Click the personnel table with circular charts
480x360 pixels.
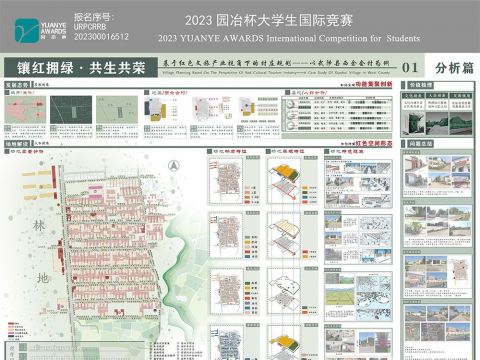pyautogui.click(x=337, y=114)
